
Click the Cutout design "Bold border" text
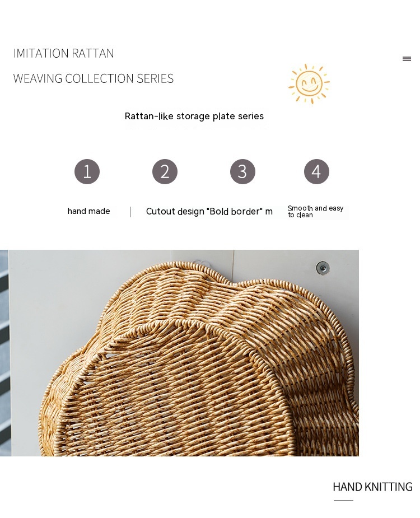pyautogui.click(x=209, y=212)
